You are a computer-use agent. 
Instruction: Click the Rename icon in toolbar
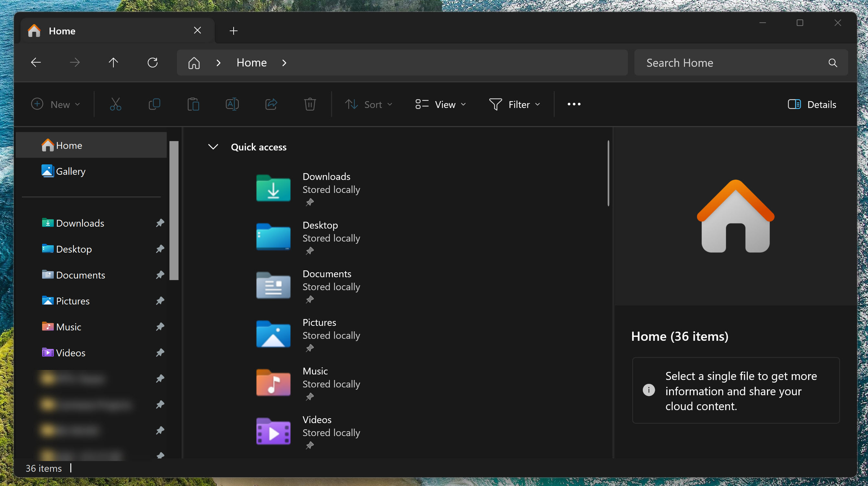click(232, 104)
